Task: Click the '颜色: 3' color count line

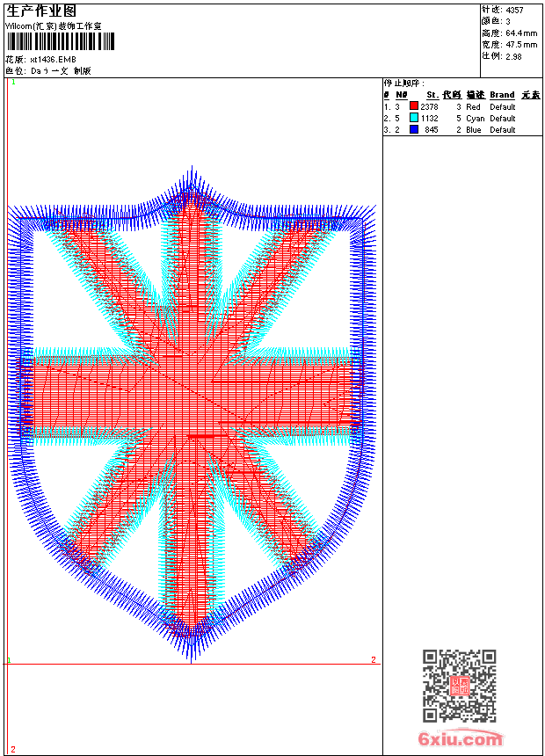Action: click(x=496, y=21)
